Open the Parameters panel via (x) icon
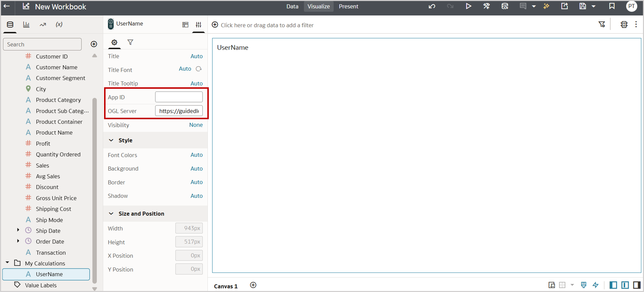 click(x=59, y=24)
